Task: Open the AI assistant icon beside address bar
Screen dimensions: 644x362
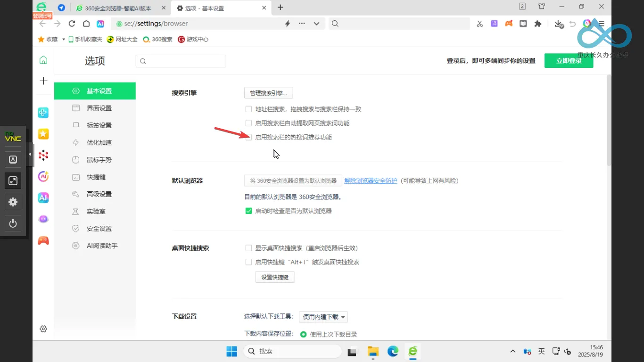Action: click(100, 24)
